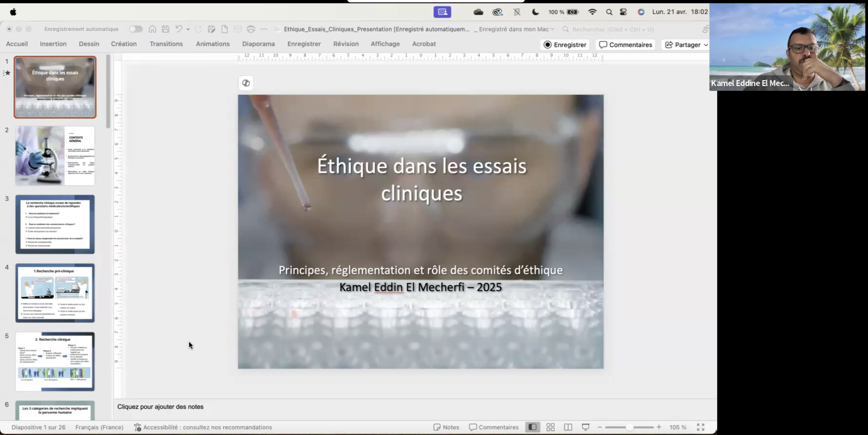
Task: Click the zoom slider handle
Action: click(629, 427)
